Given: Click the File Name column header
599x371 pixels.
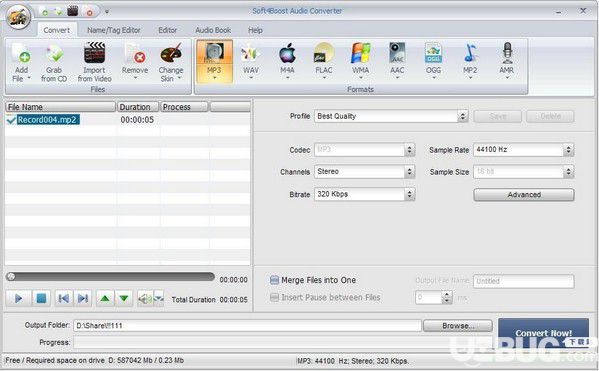Looking at the screenshot, I should coord(60,107).
